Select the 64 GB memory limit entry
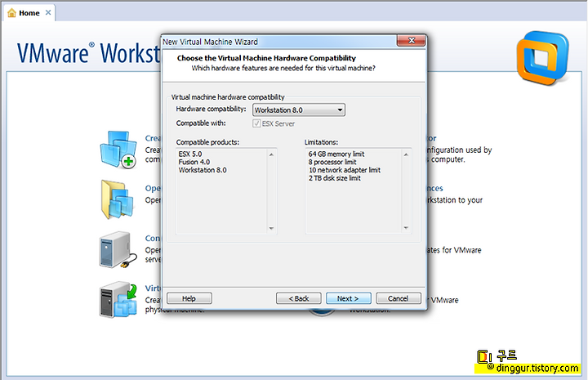This screenshot has height=380, width=588. [x=336, y=154]
